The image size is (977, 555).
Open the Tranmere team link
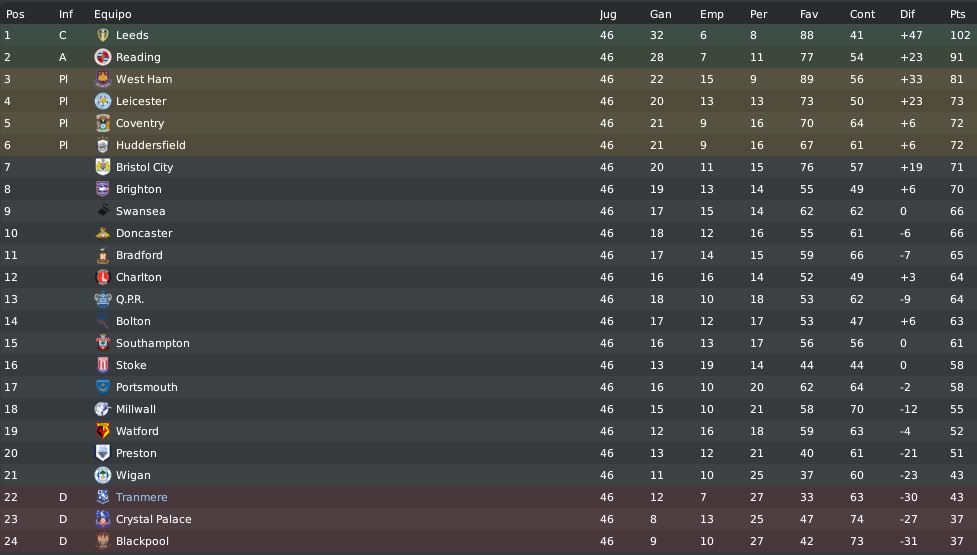[141, 497]
